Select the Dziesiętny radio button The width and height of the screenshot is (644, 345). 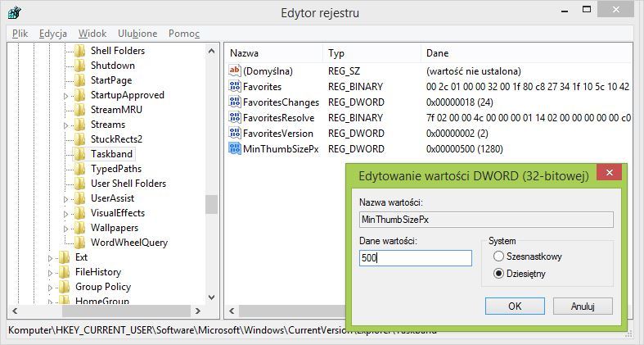coord(498,274)
